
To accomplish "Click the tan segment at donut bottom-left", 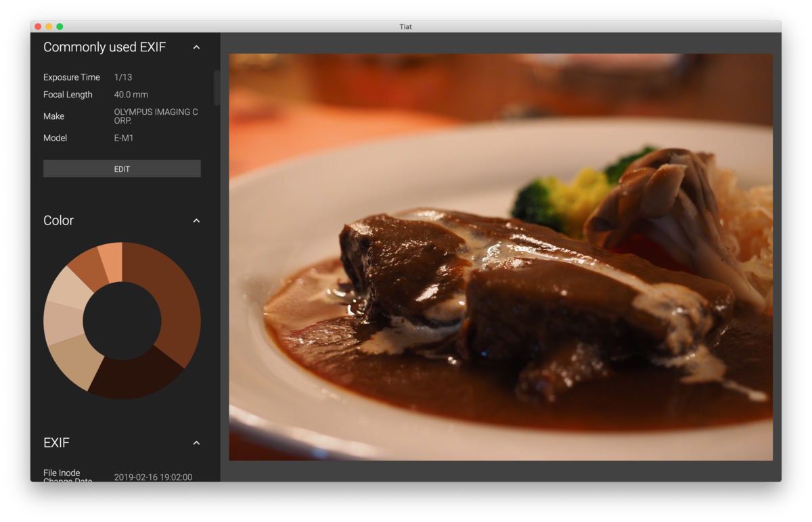I will [x=74, y=358].
